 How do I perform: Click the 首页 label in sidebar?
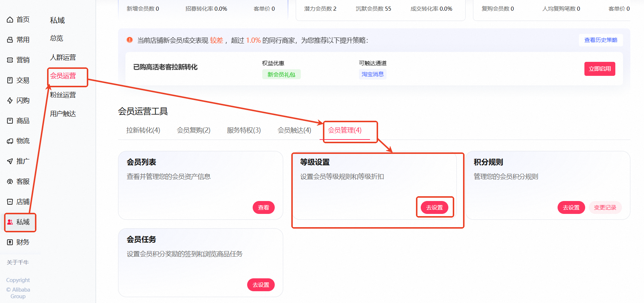click(23, 20)
